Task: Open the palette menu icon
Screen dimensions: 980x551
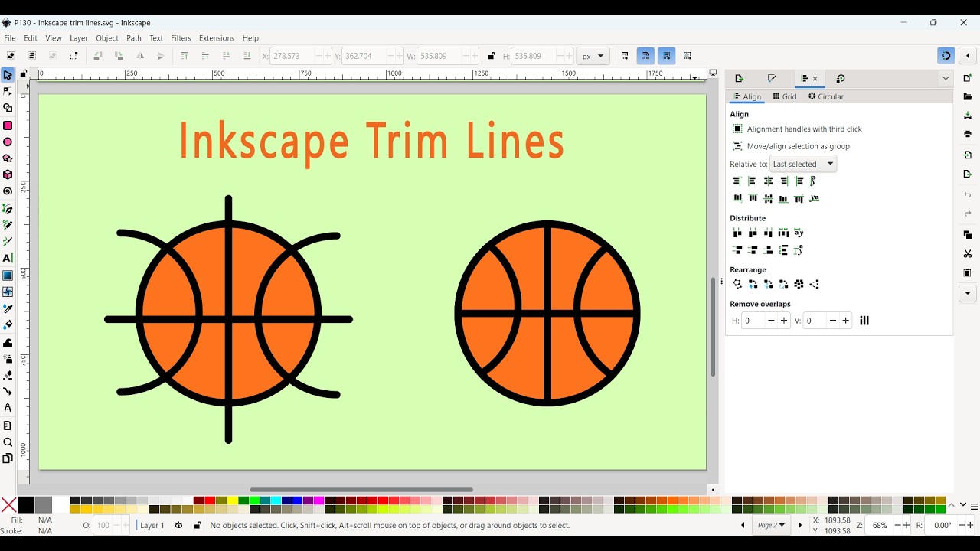Action: pos(974,507)
